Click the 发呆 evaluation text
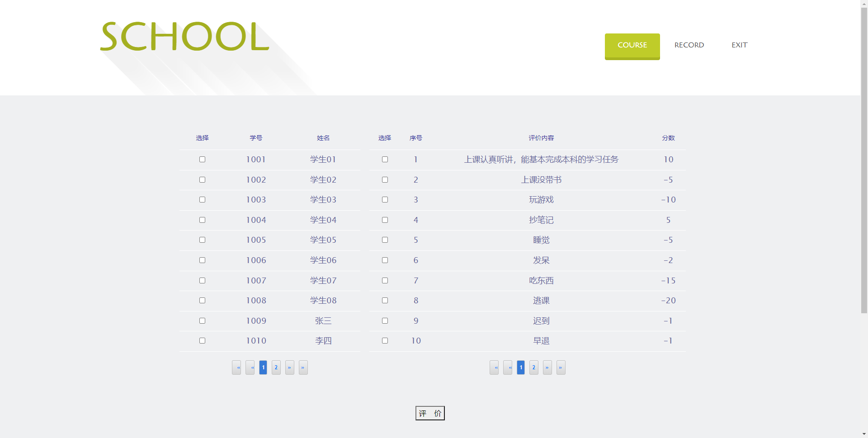The image size is (868, 438). pos(541,260)
